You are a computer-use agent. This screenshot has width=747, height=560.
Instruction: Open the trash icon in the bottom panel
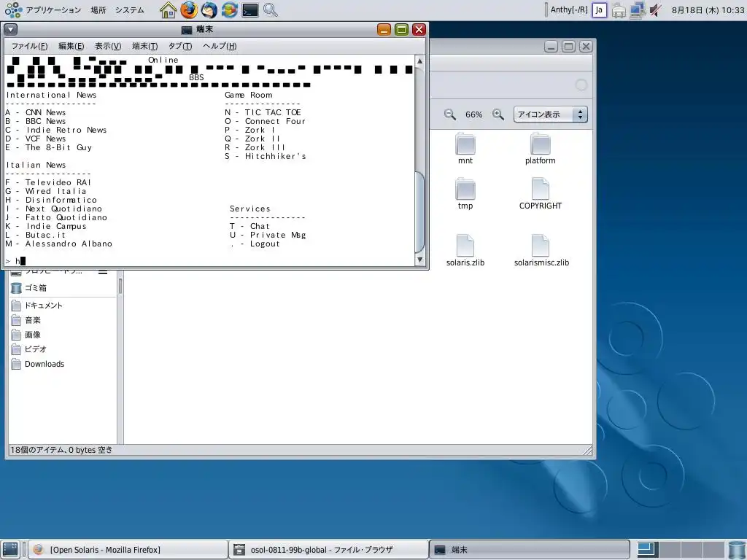tap(738, 550)
